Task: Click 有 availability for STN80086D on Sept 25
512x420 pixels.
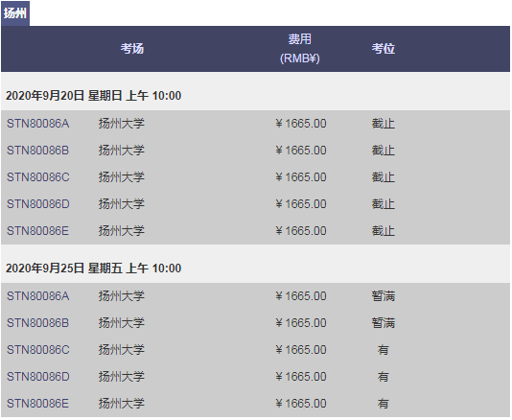Action: [x=383, y=377]
